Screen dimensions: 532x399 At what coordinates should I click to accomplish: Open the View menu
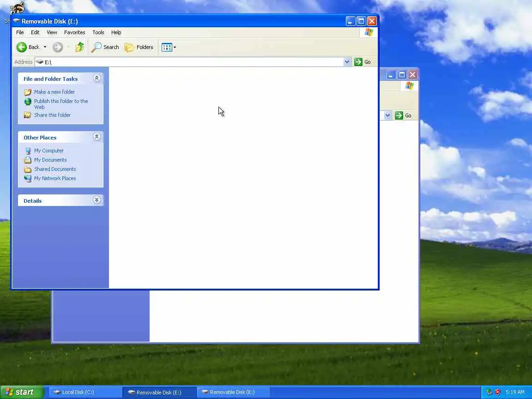pyautogui.click(x=52, y=32)
